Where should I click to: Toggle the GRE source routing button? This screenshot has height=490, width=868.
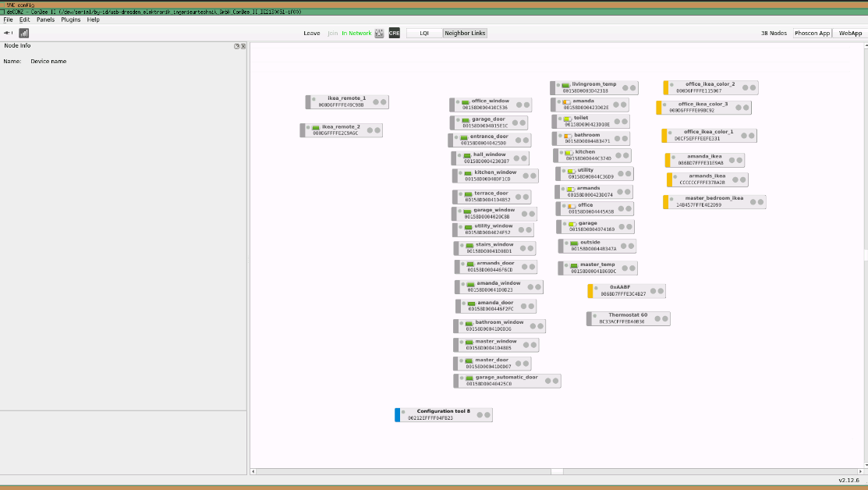point(394,33)
